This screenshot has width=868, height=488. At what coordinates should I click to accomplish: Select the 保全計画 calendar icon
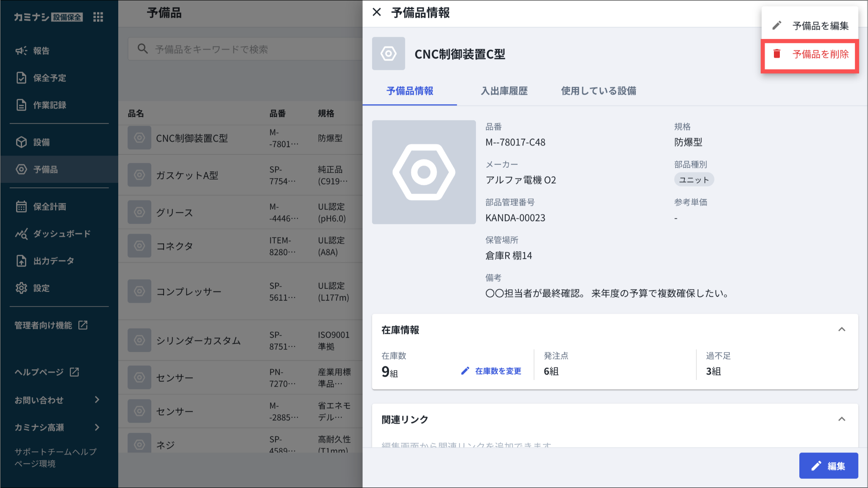pos(21,207)
